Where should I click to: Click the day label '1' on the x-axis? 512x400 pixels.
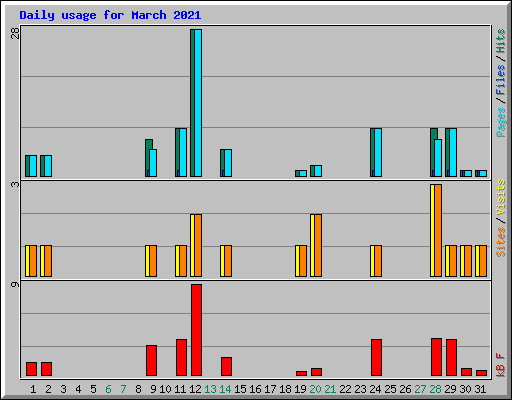pos(33,389)
